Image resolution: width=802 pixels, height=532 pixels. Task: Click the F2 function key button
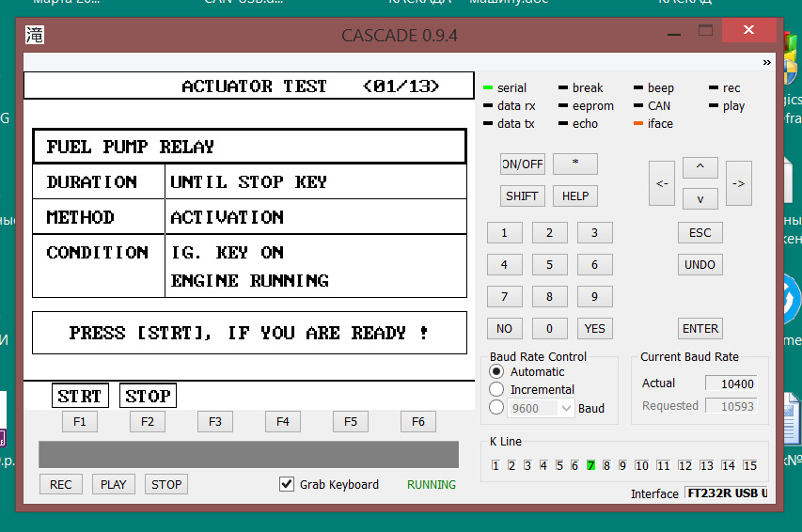tap(148, 422)
